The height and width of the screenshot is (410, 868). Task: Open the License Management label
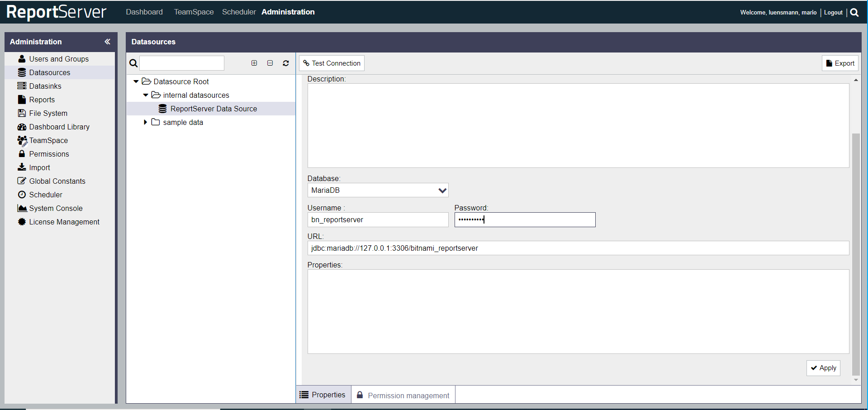coord(64,222)
